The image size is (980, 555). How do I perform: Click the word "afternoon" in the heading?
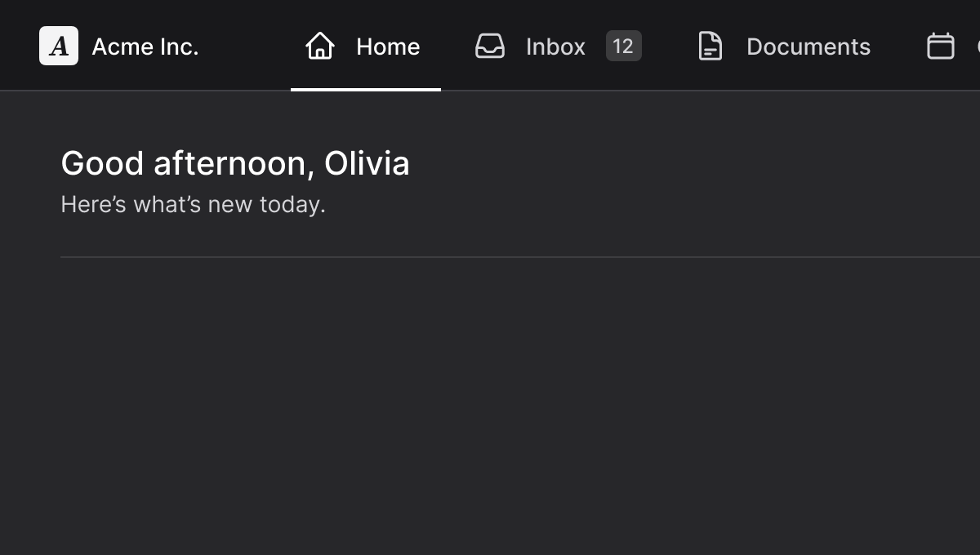pos(229,163)
